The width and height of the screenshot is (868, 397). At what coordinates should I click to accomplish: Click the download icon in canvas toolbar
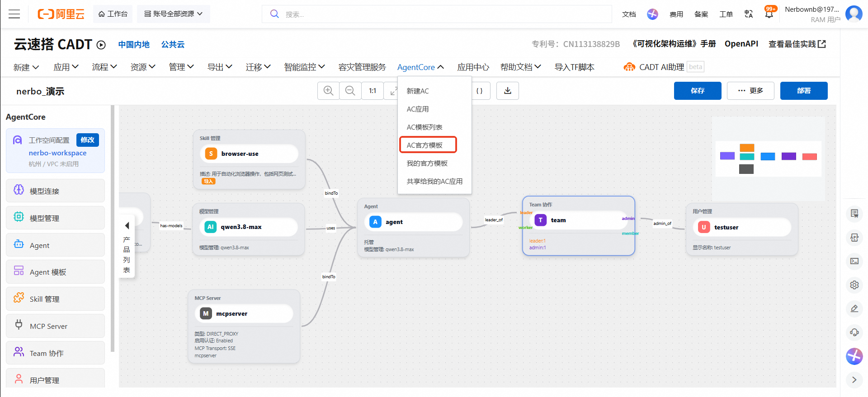coord(508,91)
